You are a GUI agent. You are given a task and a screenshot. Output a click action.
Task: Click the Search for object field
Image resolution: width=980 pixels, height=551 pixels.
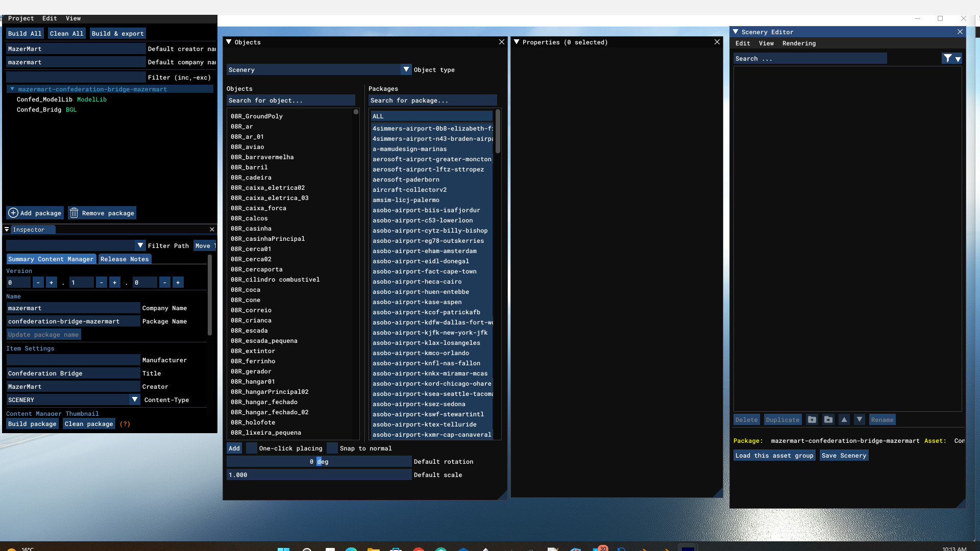coord(291,101)
